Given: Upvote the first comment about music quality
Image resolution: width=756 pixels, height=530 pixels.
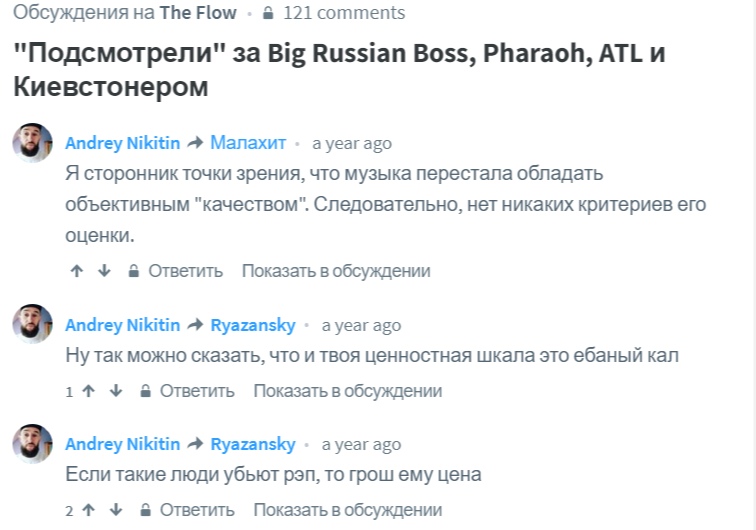Looking at the screenshot, I should pyautogui.click(x=77, y=271).
